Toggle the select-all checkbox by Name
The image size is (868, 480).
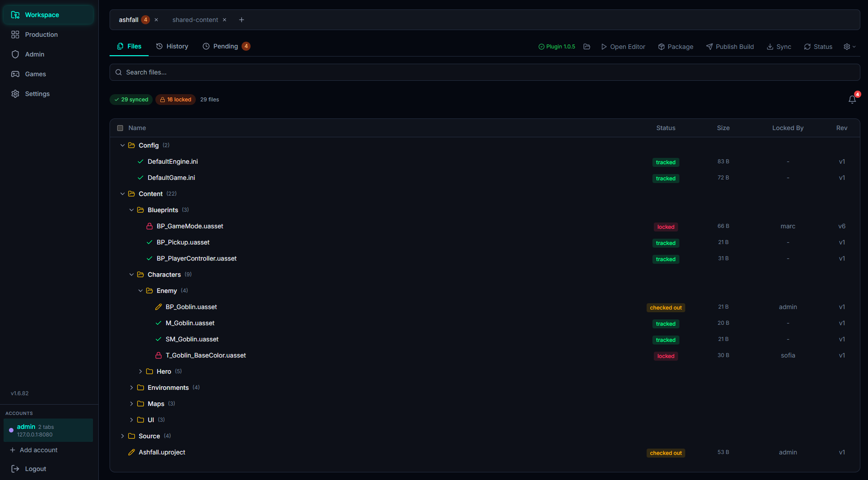point(120,128)
